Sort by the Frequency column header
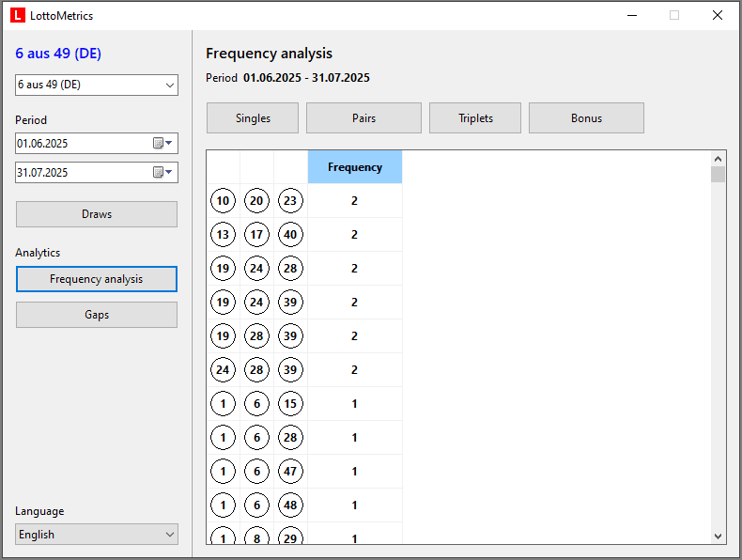The width and height of the screenshot is (742, 560). (355, 167)
